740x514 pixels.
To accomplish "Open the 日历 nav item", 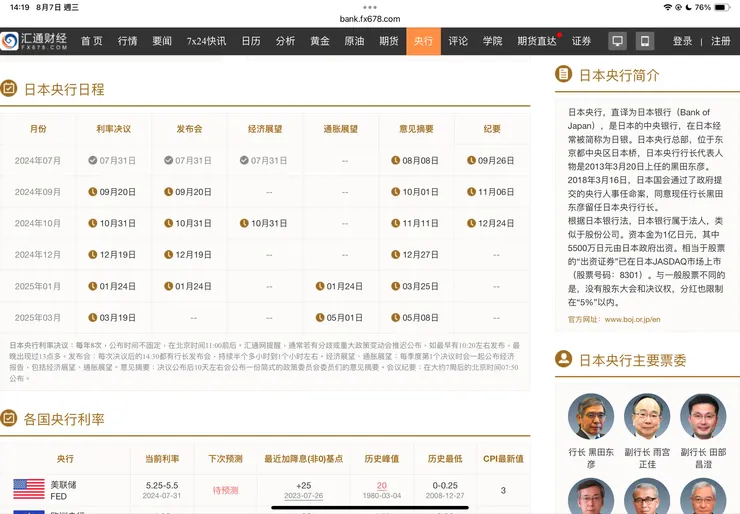I will 251,41.
